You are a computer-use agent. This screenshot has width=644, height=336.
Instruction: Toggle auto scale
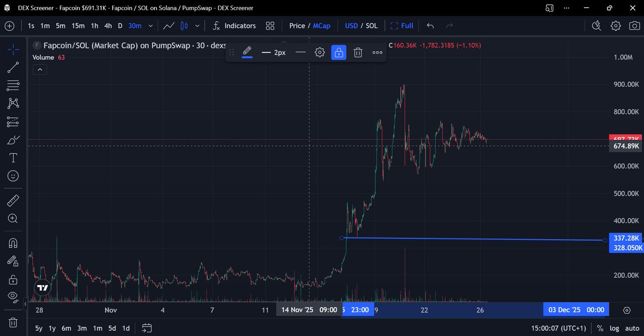click(632, 328)
